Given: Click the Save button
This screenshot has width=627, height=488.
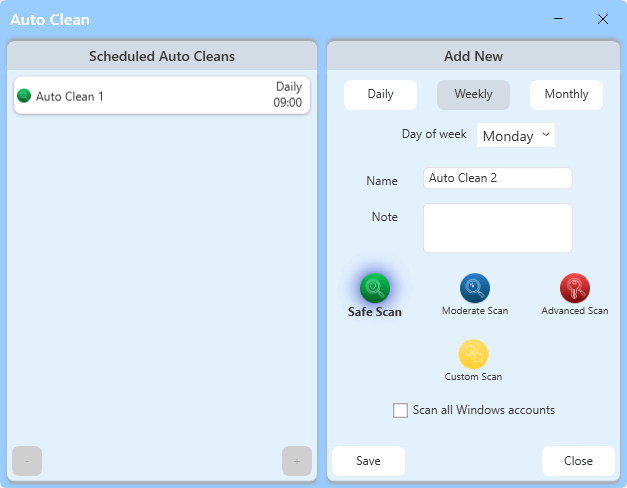Looking at the screenshot, I should tap(368, 461).
